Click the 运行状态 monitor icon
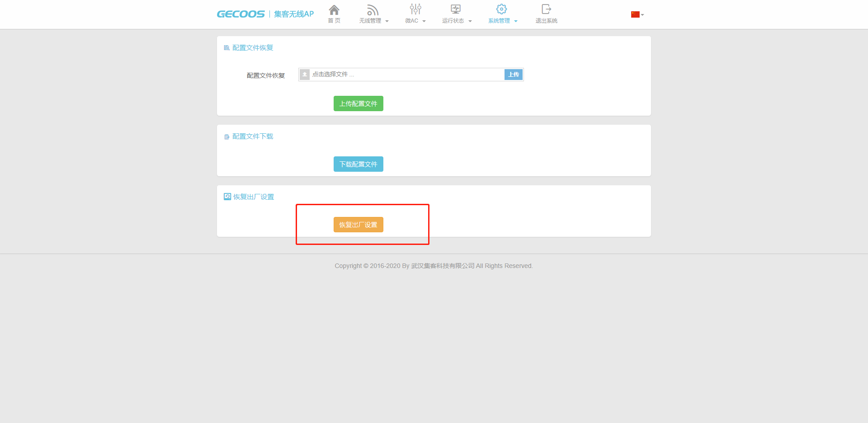Image resolution: width=868 pixels, height=423 pixels. (x=456, y=9)
